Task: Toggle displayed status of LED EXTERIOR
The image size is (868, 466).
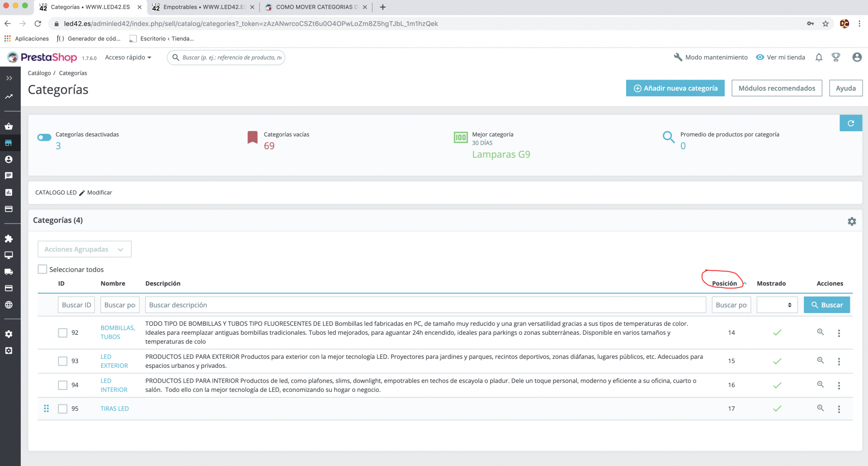Action: point(777,361)
